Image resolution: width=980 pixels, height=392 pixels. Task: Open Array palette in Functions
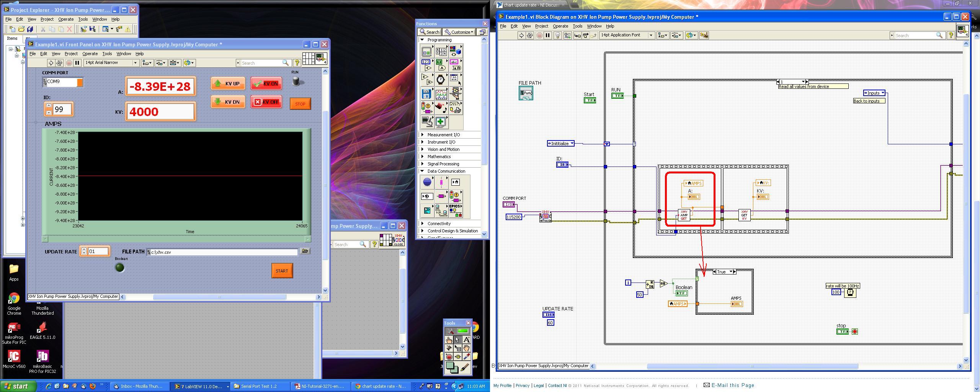(x=441, y=51)
